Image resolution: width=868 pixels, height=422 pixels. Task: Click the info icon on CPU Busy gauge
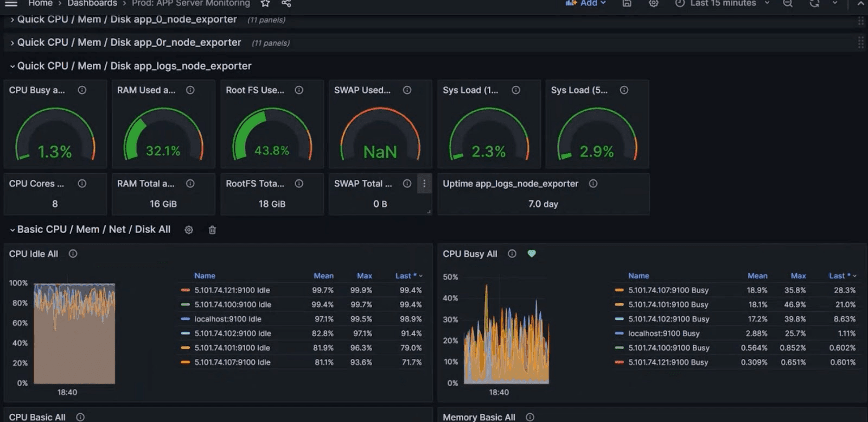pyautogui.click(x=82, y=90)
